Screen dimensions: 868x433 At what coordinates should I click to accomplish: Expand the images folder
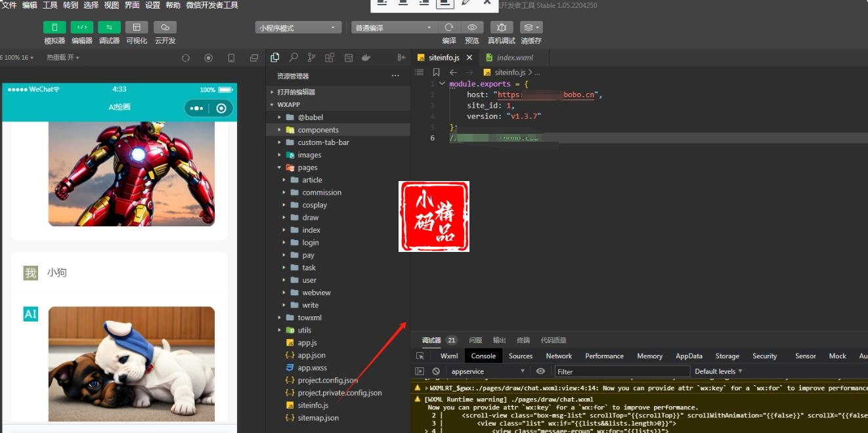point(338,155)
